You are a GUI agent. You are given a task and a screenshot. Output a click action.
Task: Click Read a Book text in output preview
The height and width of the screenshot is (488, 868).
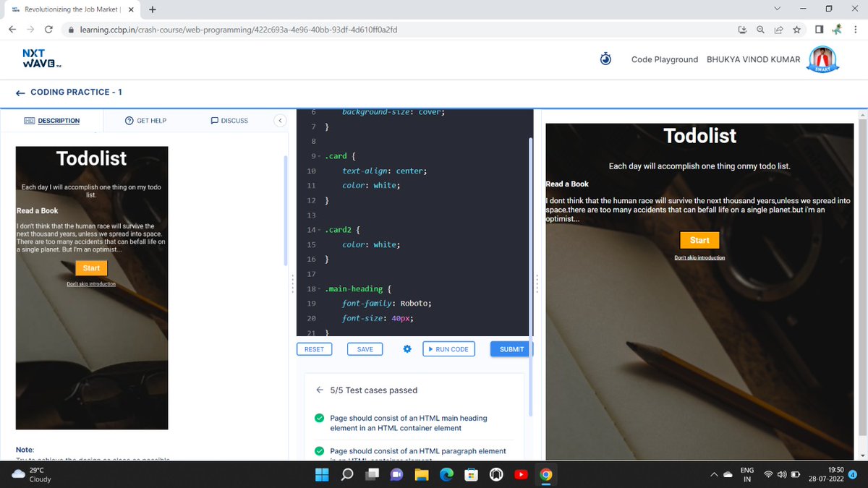(567, 184)
